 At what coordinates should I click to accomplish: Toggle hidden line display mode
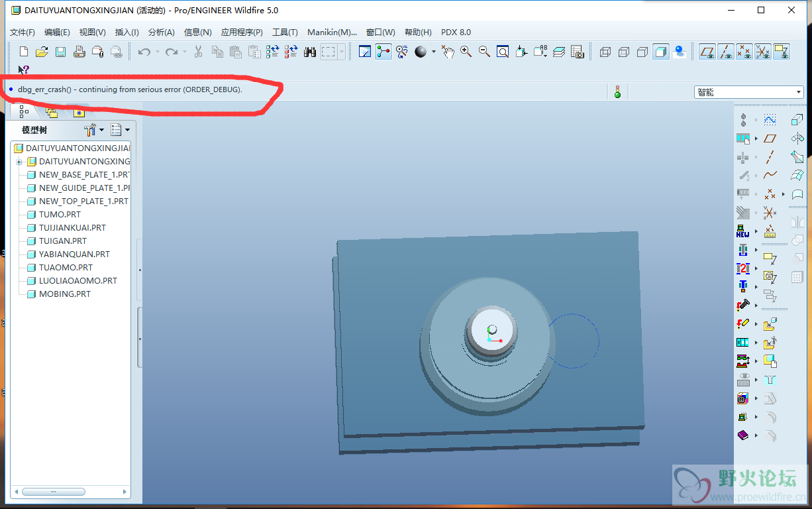pyautogui.click(x=624, y=52)
